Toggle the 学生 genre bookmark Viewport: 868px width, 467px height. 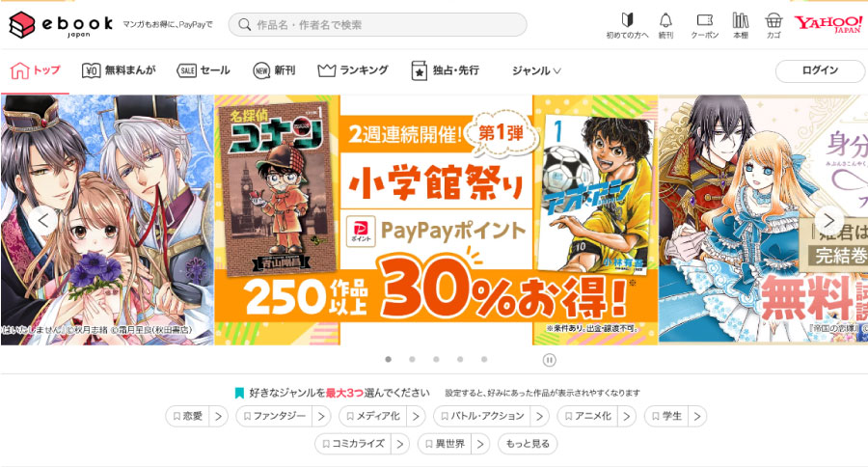click(x=666, y=416)
